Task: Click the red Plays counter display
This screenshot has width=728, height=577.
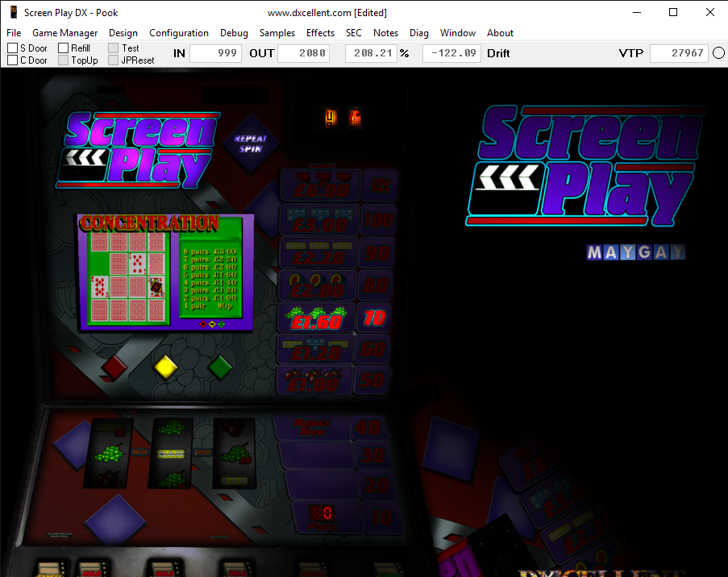Action: click(x=322, y=513)
